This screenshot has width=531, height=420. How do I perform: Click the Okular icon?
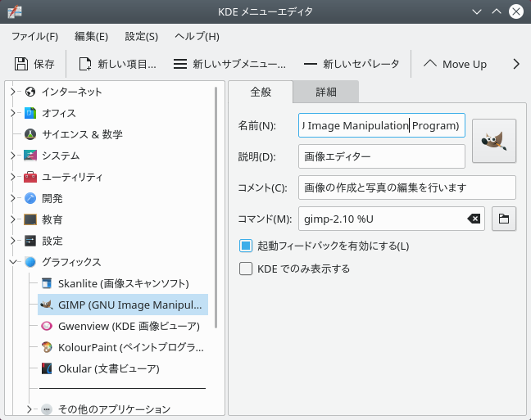point(47,368)
